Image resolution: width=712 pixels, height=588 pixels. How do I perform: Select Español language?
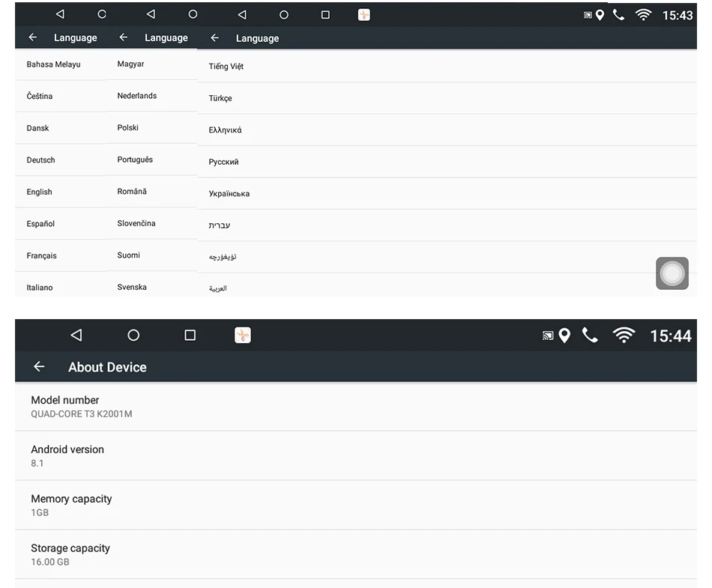click(x=61, y=224)
